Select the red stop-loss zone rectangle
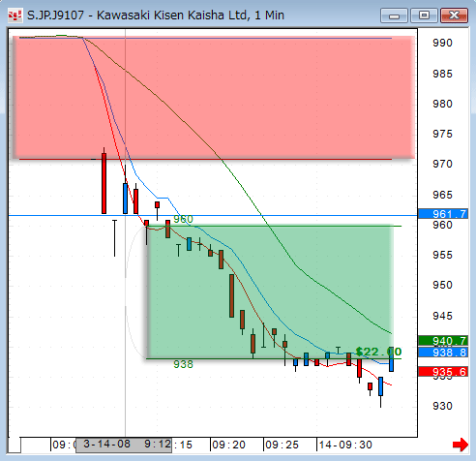 214,98
